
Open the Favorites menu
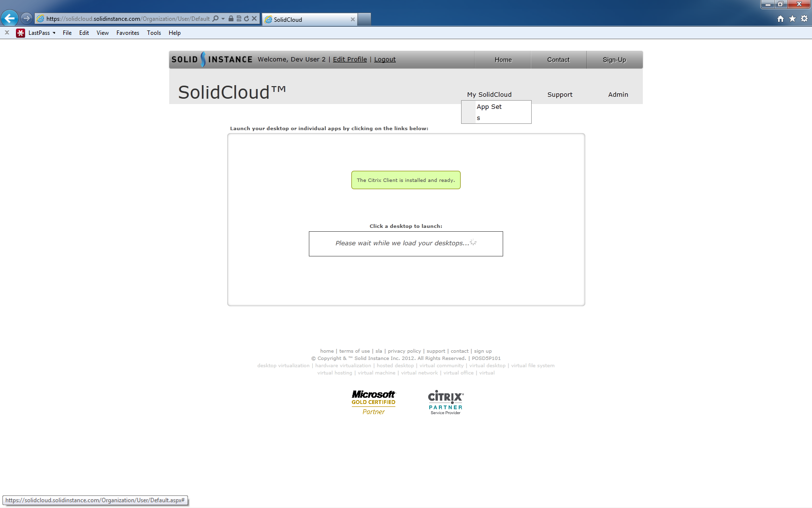point(128,33)
